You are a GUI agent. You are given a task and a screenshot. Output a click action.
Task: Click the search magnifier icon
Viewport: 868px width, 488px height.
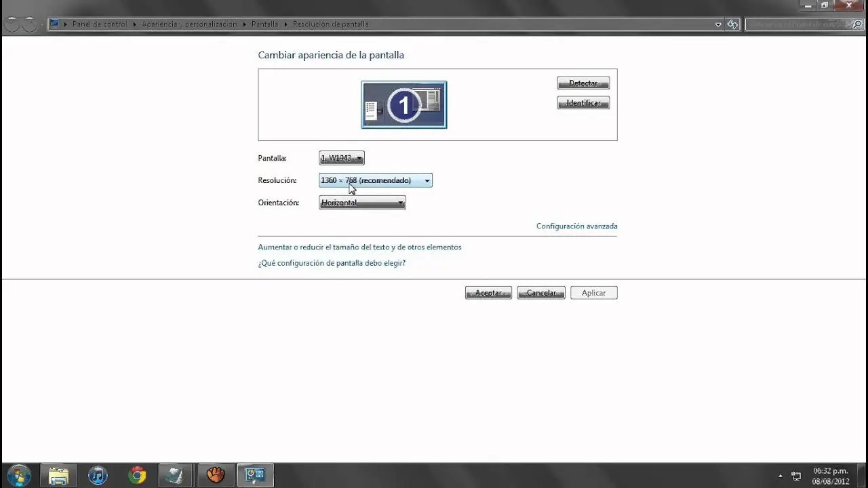click(x=857, y=24)
